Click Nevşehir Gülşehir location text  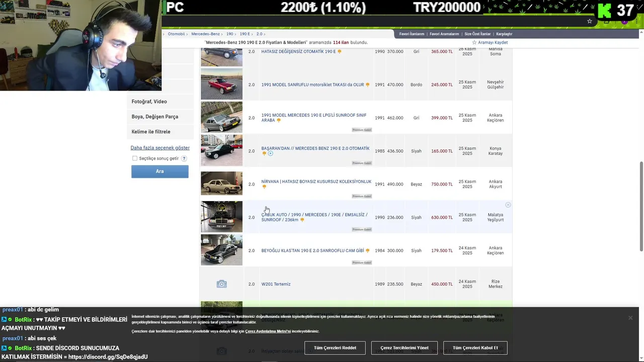496,84
